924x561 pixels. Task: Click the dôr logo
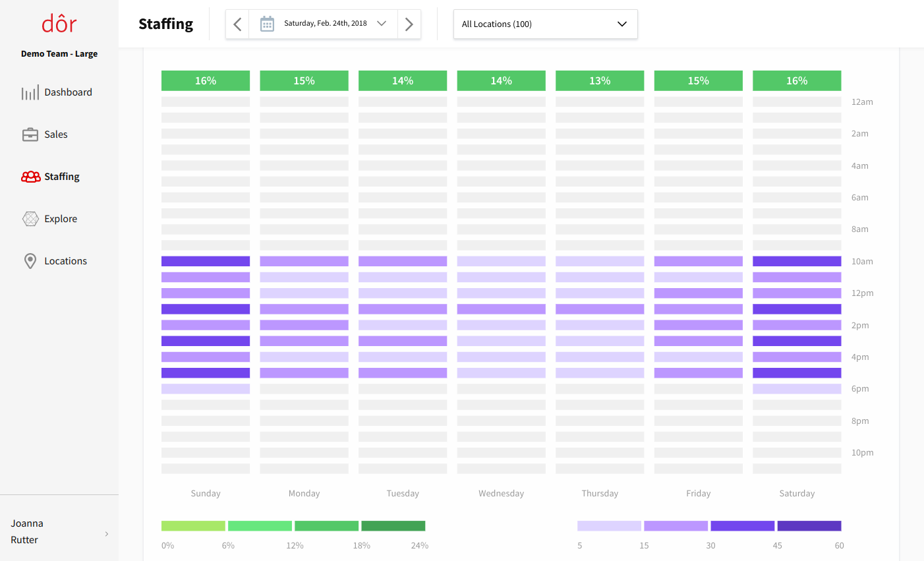[x=59, y=22]
